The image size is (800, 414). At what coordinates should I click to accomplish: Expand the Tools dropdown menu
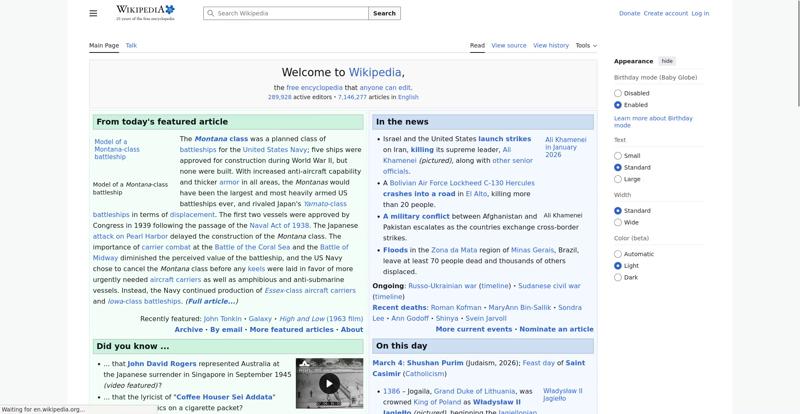coord(586,45)
